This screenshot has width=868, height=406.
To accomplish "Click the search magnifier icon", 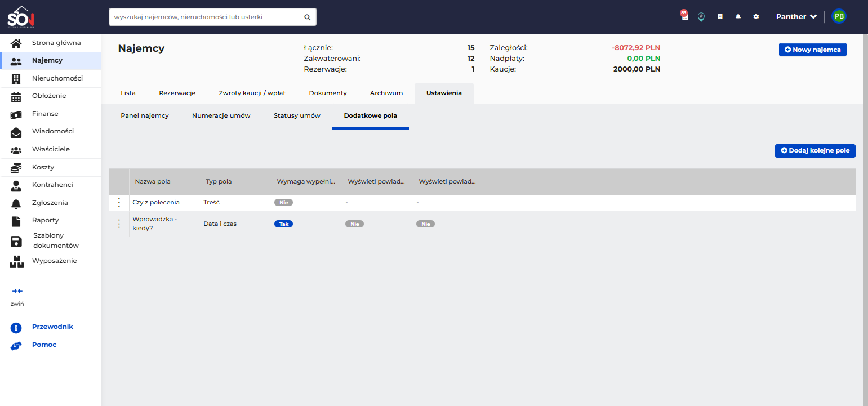I will (308, 17).
